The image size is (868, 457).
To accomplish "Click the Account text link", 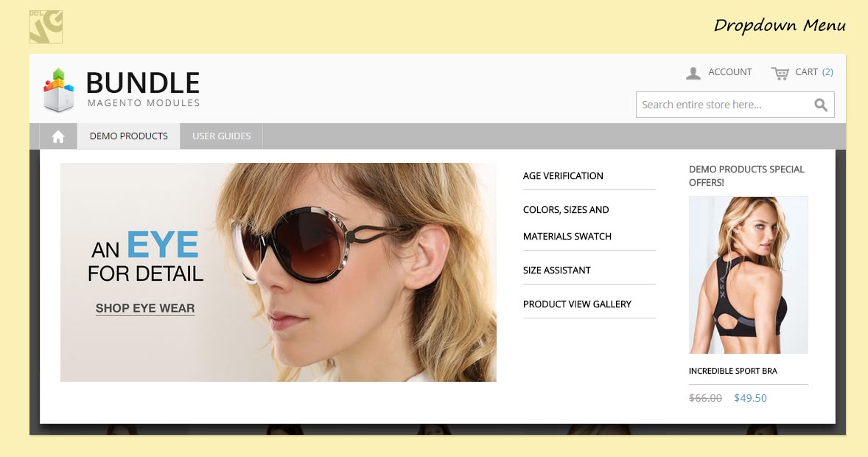I will click(729, 72).
